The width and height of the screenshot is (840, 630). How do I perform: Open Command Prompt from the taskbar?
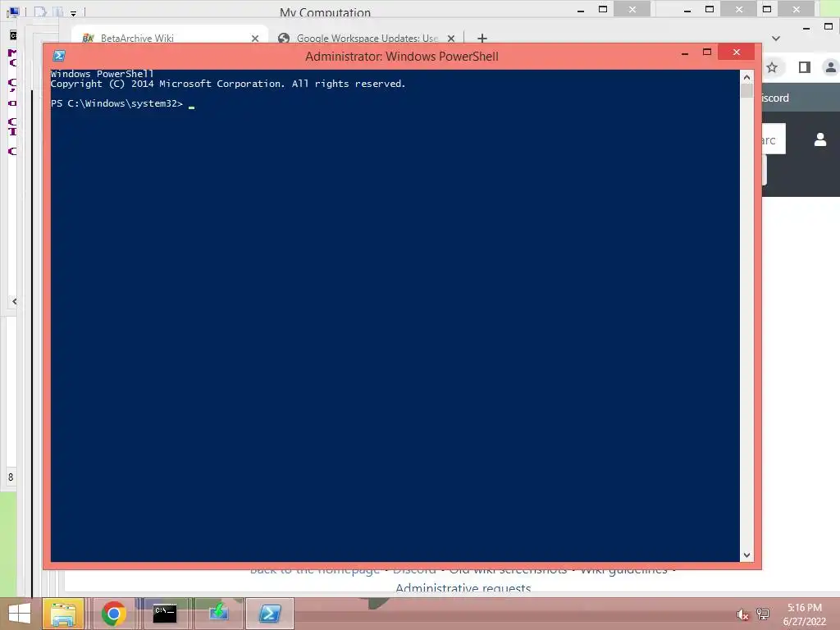[164, 614]
